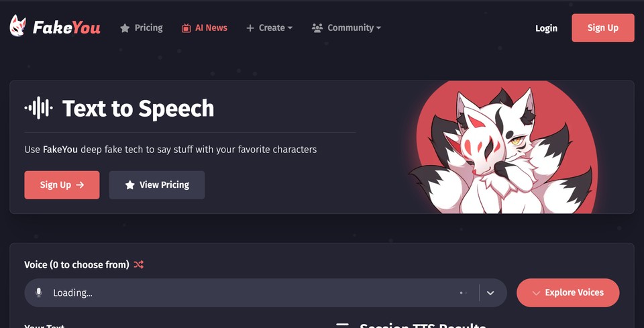Click the Sign Up button in header
Viewport: 644px width, 328px height.
pyautogui.click(x=602, y=28)
